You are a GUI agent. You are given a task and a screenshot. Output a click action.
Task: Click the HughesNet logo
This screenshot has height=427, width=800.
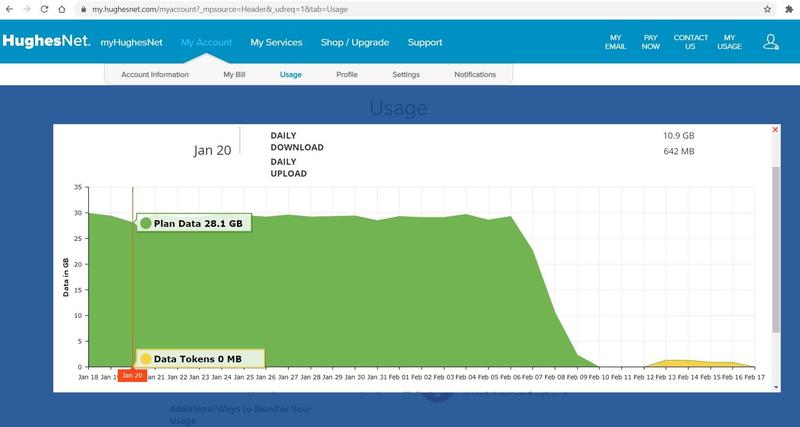(x=46, y=41)
